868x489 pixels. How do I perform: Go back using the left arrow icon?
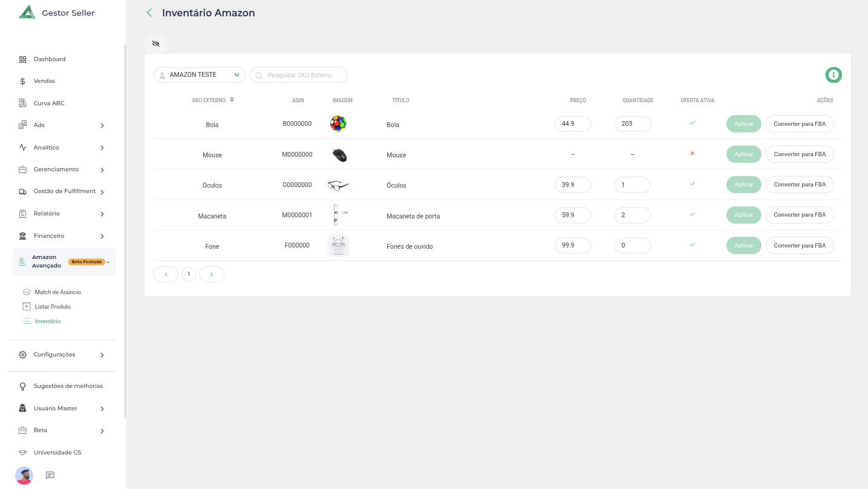pyautogui.click(x=149, y=13)
